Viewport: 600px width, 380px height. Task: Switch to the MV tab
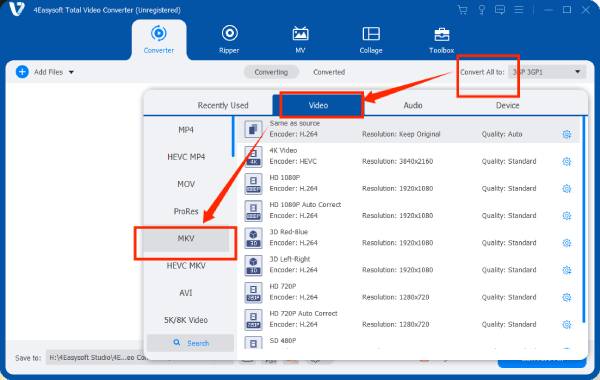click(x=300, y=39)
